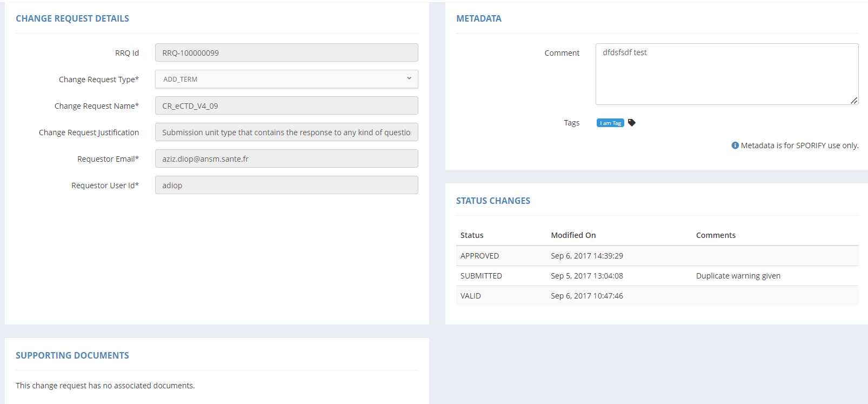Click the tag icon beside I am Tag
The height and width of the screenshot is (404, 868).
(x=631, y=123)
